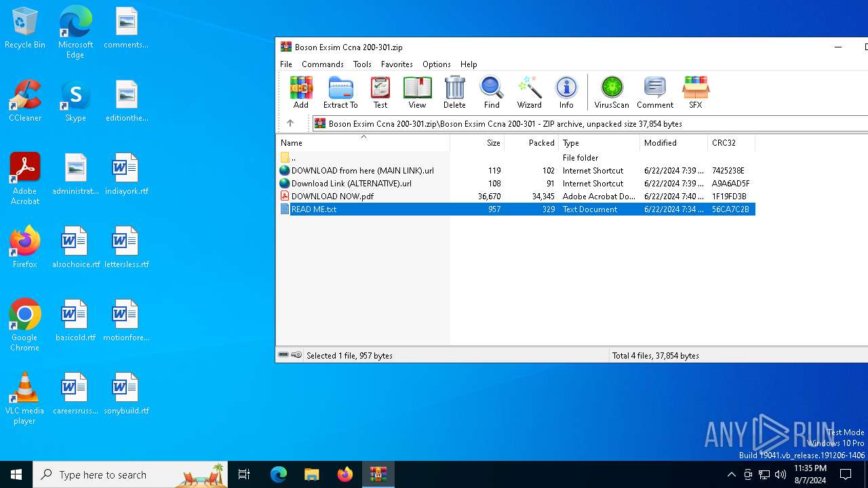Click the archive path address field

590,123
